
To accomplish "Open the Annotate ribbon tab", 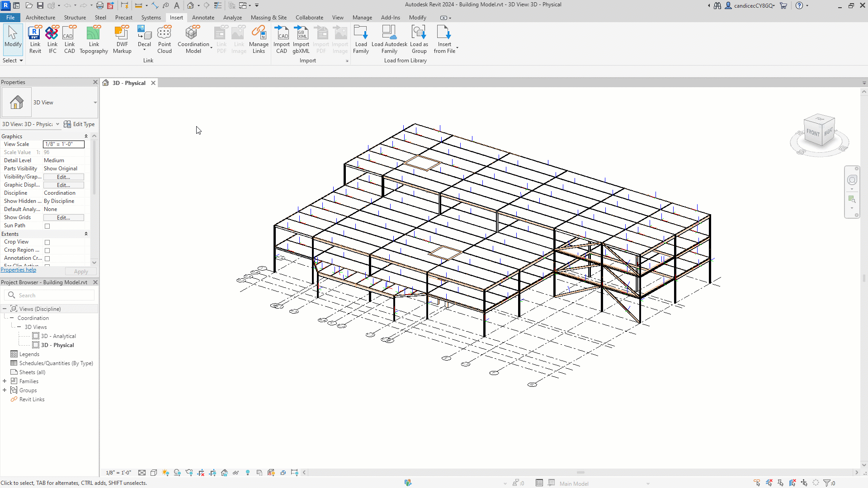I will pyautogui.click(x=203, y=17).
